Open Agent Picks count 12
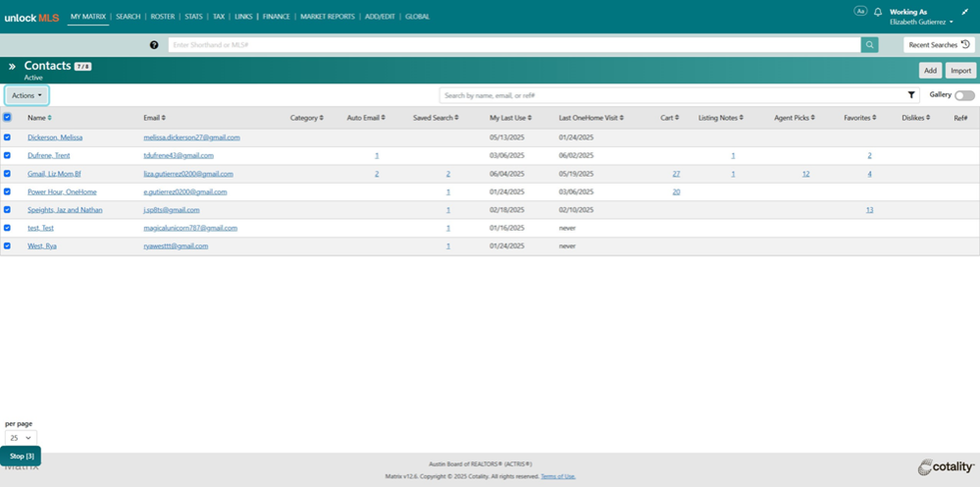The height and width of the screenshot is (487, 980). pyautogui.click(x=805, y=174)
